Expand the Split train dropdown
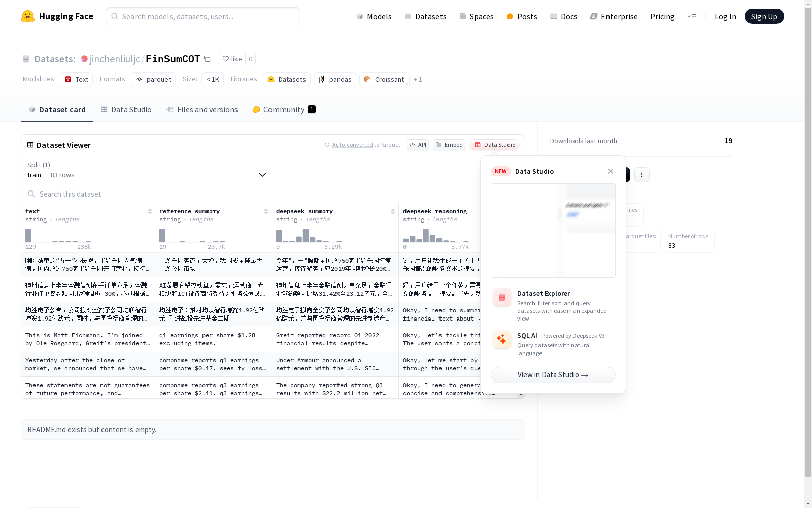The height and width of the screenshot is (508, 812). [x=147, y=170]
